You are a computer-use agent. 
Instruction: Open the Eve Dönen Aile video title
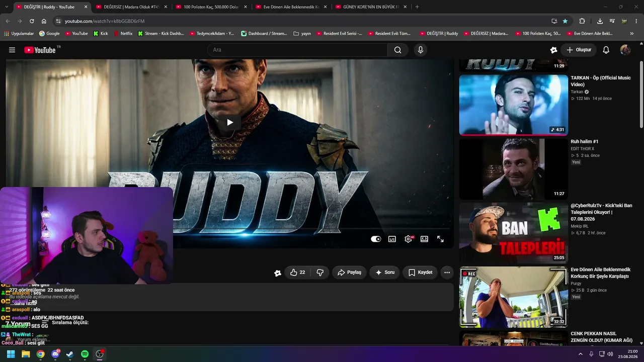600,273
